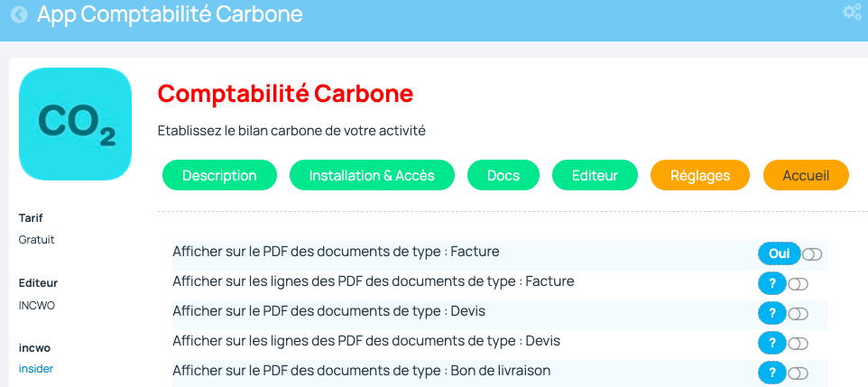This screenshot has height=387, width=868.
Task: Click the question mark badge for Bon de livraison
Action: click(772, 373)
